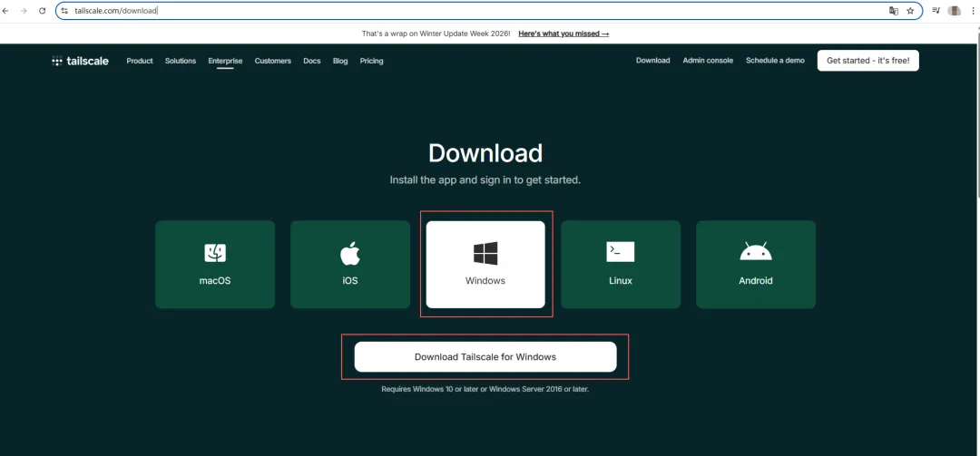This screenshot has width=980, height=456.
Task: Open the Docs link
Action: pos(312,61)
